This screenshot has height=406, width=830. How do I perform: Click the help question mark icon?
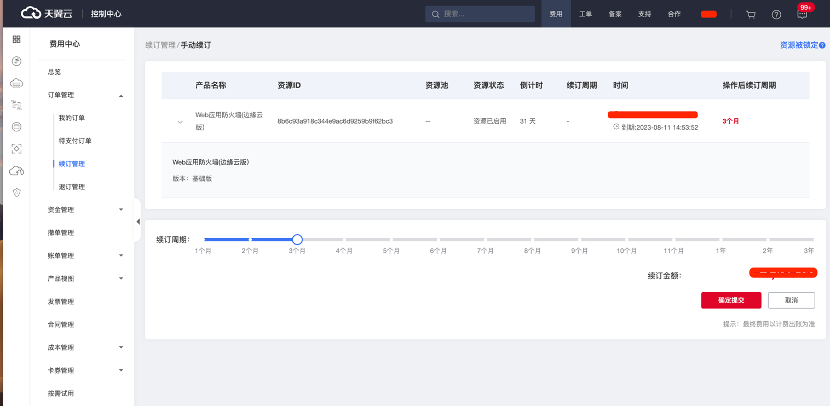[x=777, y=15]
